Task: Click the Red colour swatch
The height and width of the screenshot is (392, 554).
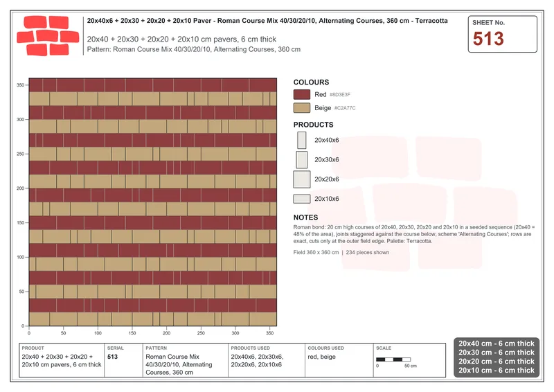Action: point(302,94)
